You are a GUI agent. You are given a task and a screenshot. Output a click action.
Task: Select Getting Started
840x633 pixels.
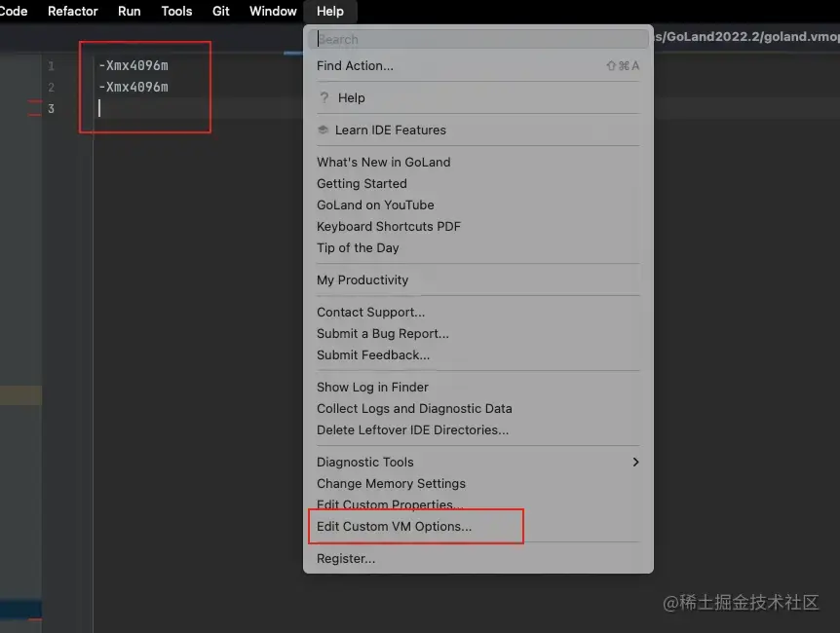click(477, 184)
